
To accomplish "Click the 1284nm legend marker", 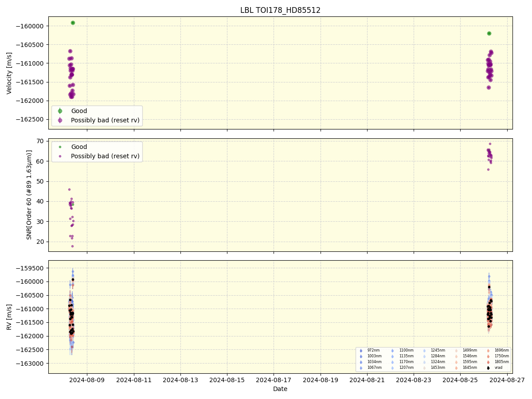I will 424,356.
